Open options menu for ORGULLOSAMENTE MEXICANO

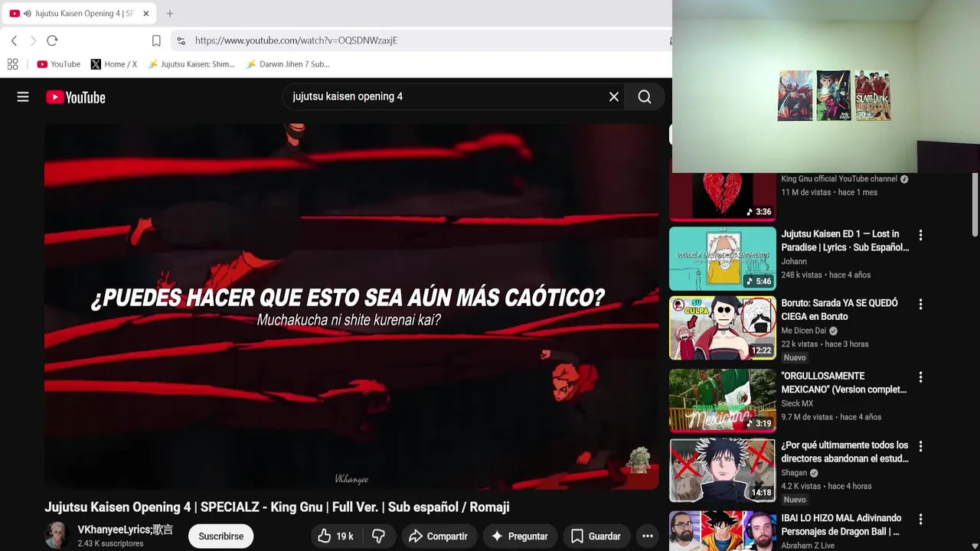coord(920,377)
